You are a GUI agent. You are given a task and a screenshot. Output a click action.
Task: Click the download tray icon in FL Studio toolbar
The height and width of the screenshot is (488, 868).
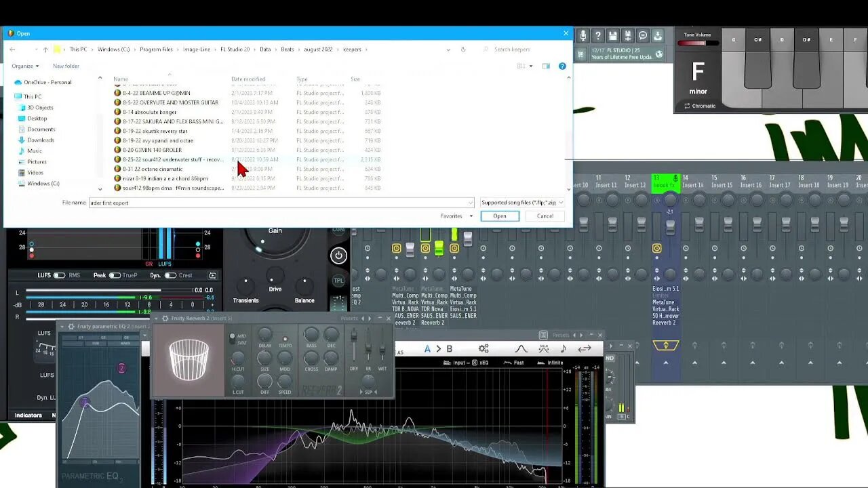(x=658, y=36)
